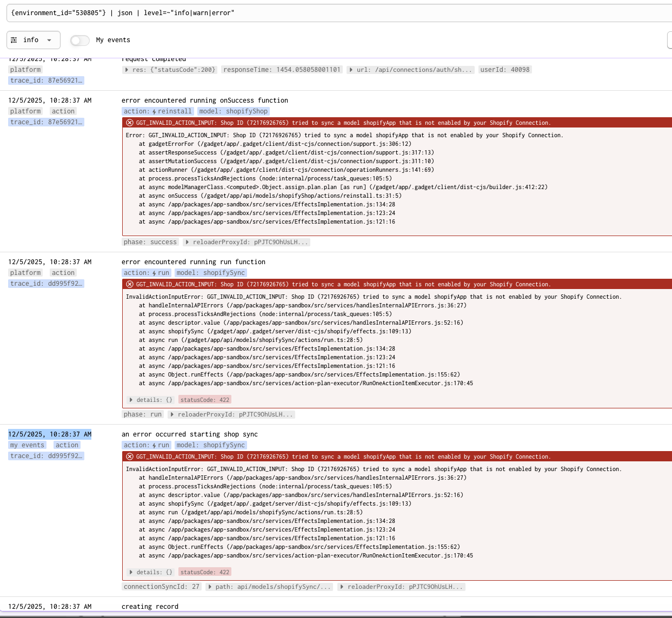Click action tag beside my events tag
672x618 pixels.
pos(67,445)
